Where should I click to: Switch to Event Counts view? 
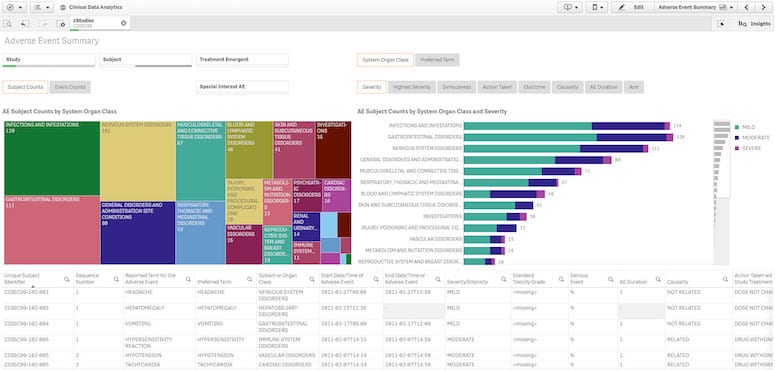(70, 87)
